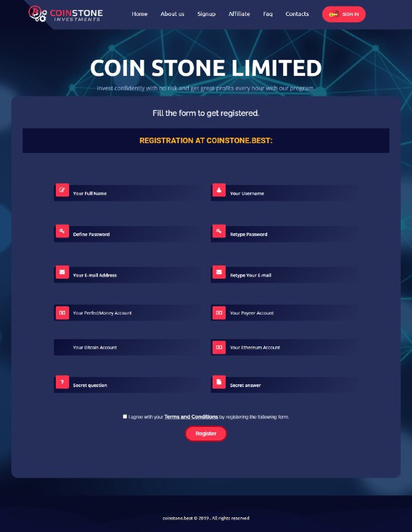The height and width of the screenshot is (532, 412).
Task: Click the money icon beside Your Ethereum Account
Action: 219,347
